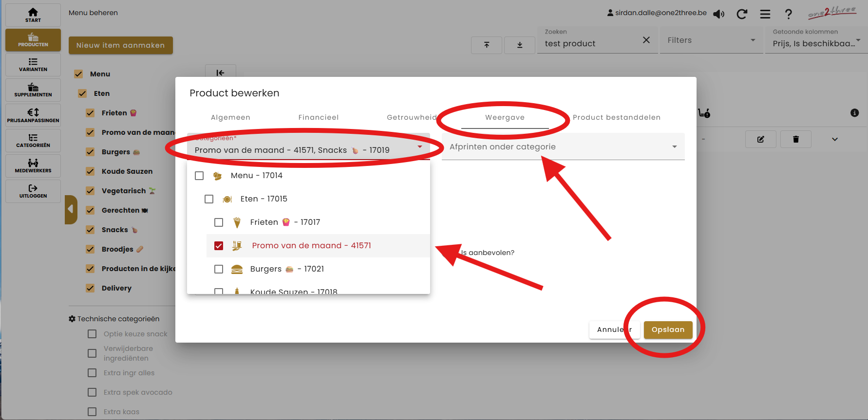Switch to the Financieel tab
Image resolution: width=868 pixels, height=420 pixels.
point(318,117)
